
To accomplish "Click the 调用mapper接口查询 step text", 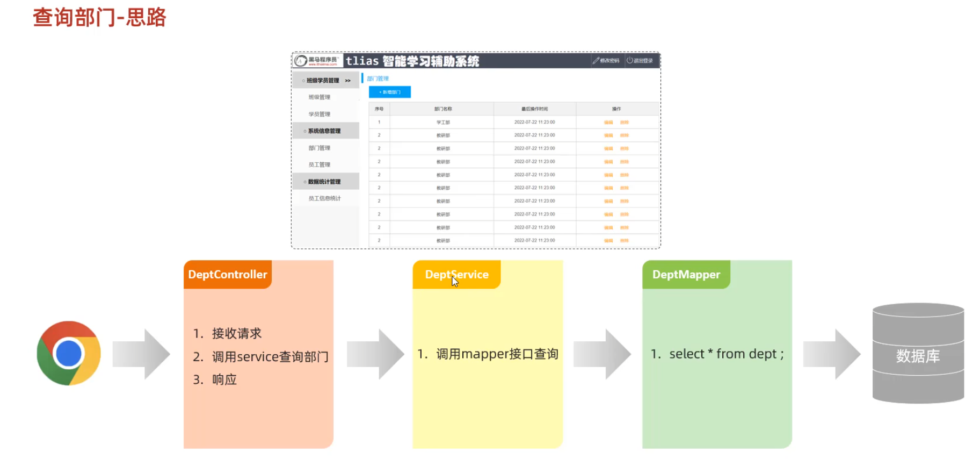I will point(497,354).
